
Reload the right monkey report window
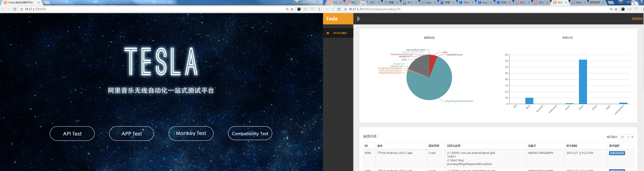(x=339, y=9)
